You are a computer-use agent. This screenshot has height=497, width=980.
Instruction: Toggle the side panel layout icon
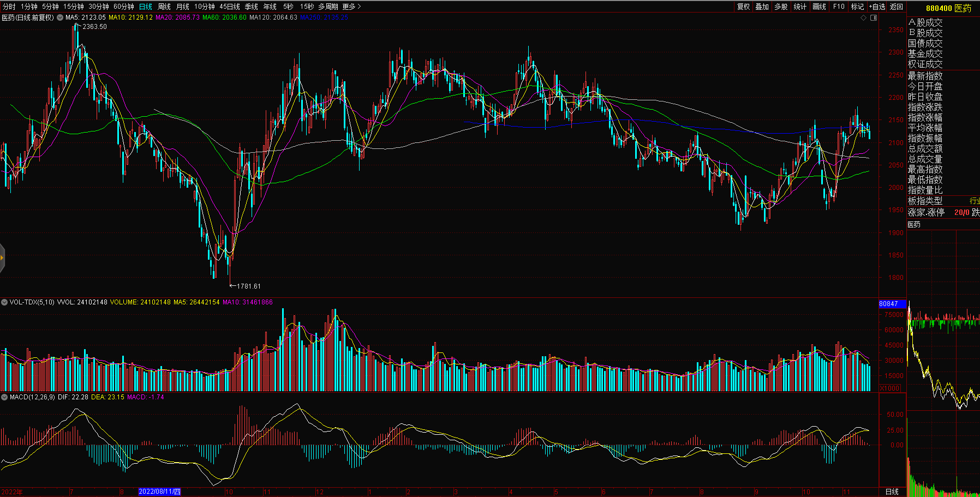874,18
